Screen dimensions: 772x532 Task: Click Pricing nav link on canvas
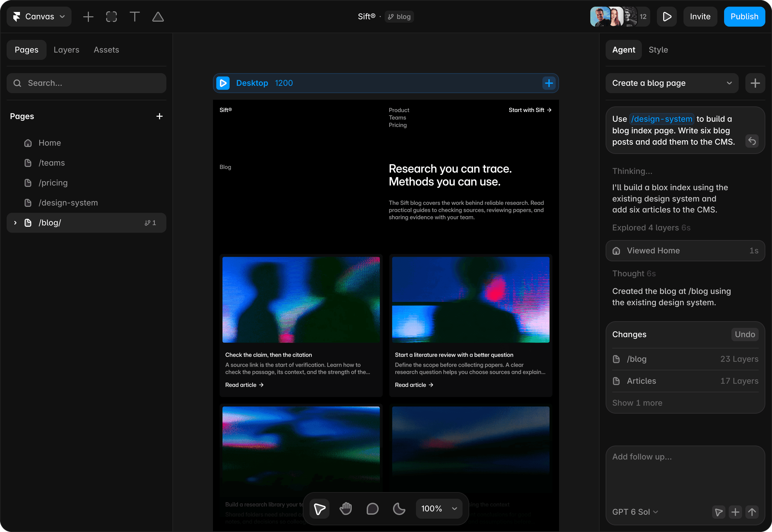point(398,125)
